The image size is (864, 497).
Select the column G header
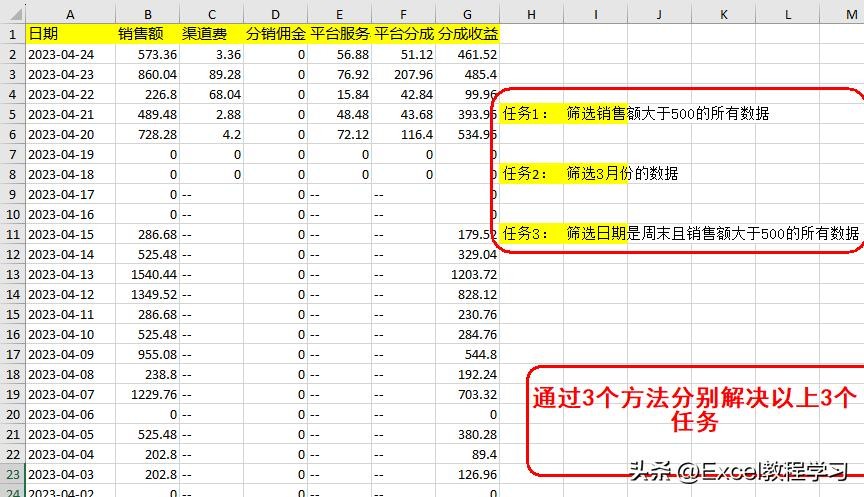click(x=467, y=12)
